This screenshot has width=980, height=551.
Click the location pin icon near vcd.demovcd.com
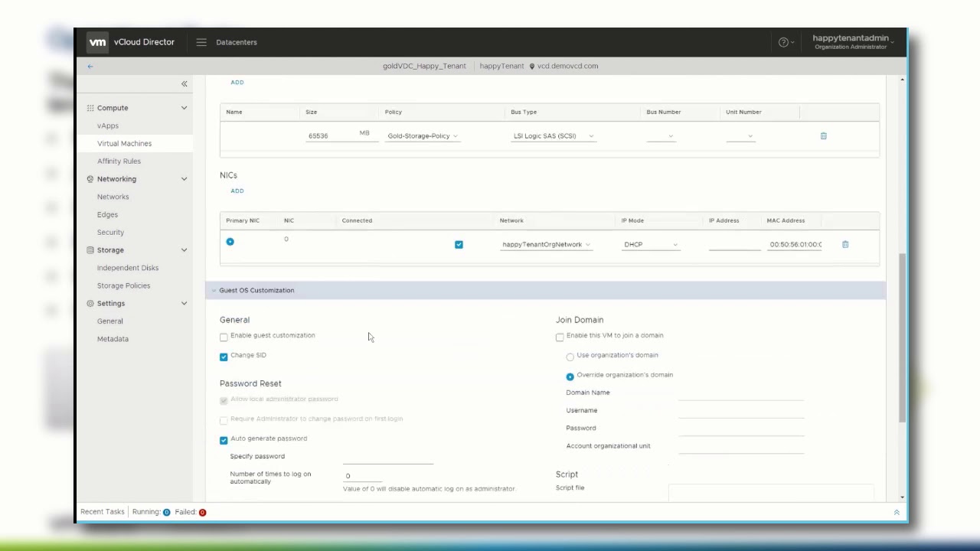(532, 67)
